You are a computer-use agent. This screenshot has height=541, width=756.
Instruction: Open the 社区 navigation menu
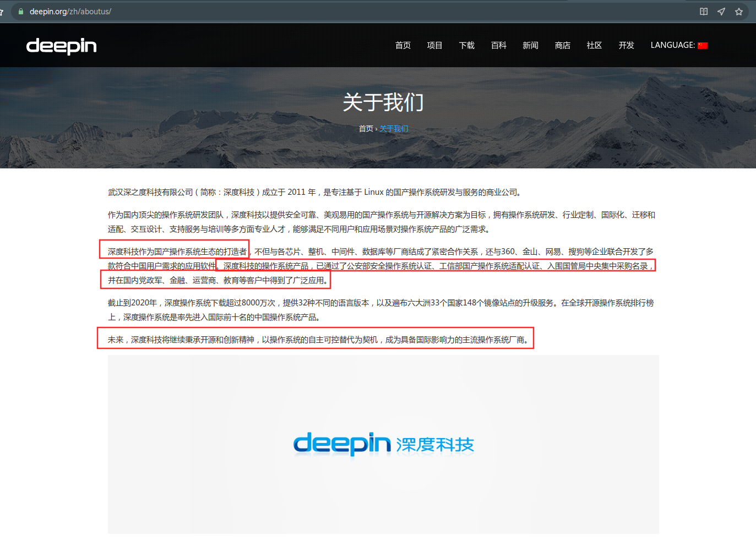pyautogui.click(x=595, y=45)
